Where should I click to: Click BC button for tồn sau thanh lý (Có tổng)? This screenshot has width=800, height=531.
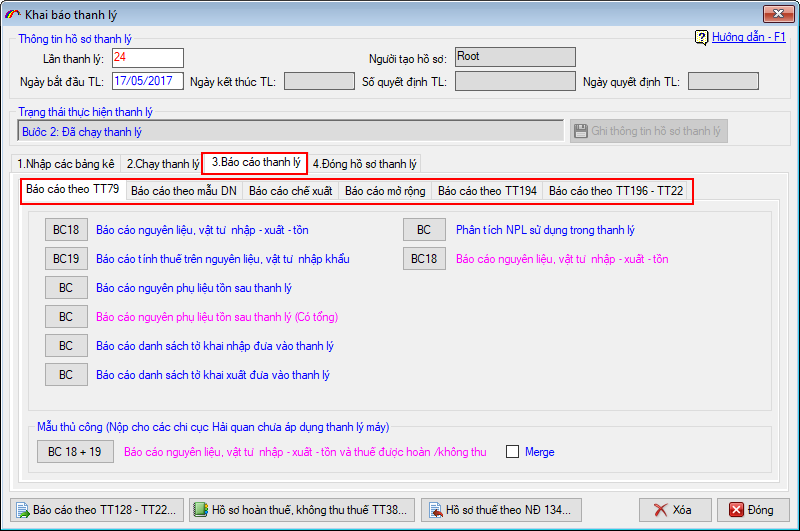(66, 317)
